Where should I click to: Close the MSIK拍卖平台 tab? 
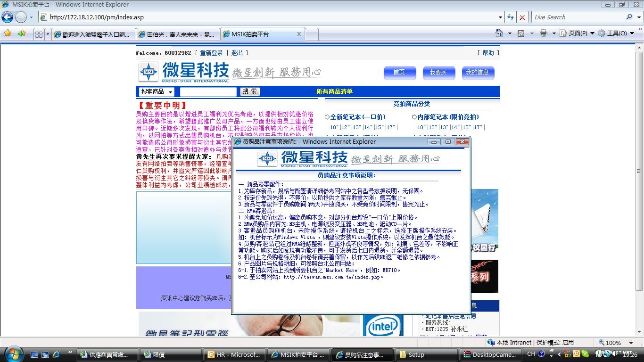(x=299, y=34)
